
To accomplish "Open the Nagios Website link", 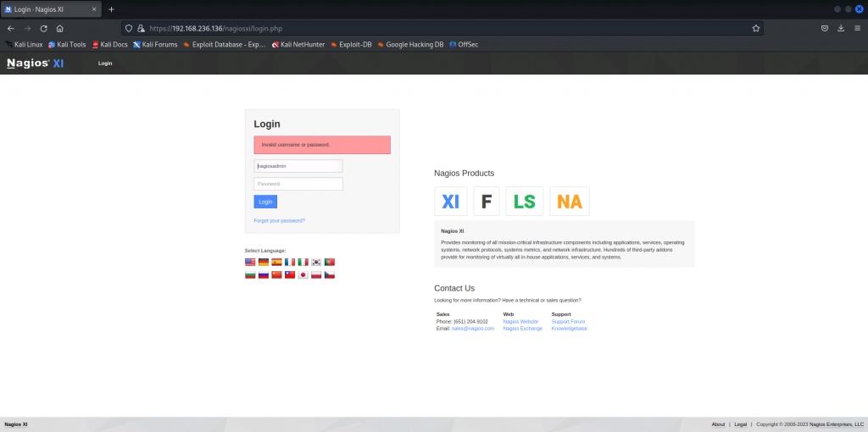I will 520,321.
